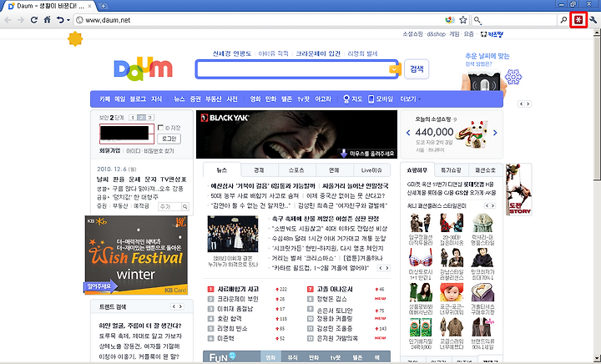
Task: Click 트렌드 검색 previous arrow
Action: pyautogui.click(x=174, y=306)
